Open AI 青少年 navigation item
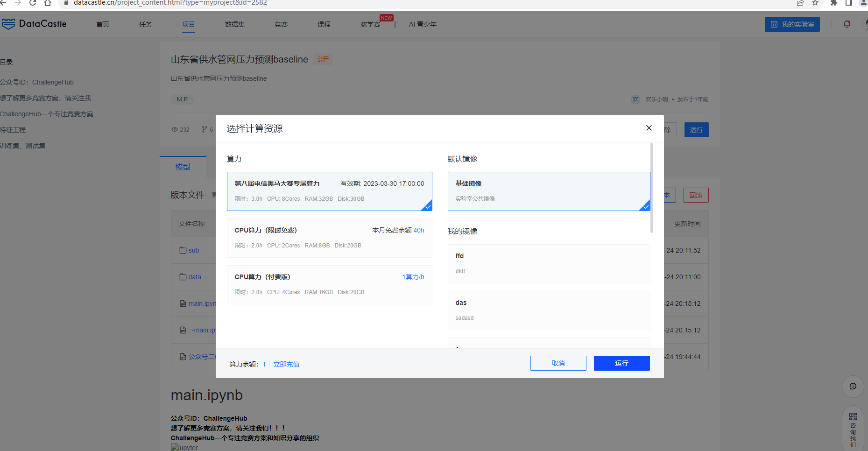The image size is (868, 451). [423, 24]
